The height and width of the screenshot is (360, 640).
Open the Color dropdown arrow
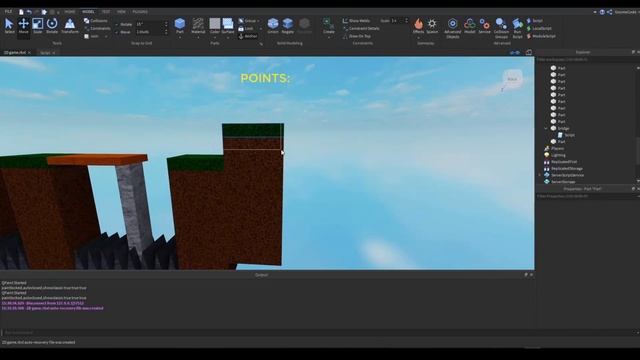click(215, 38)
